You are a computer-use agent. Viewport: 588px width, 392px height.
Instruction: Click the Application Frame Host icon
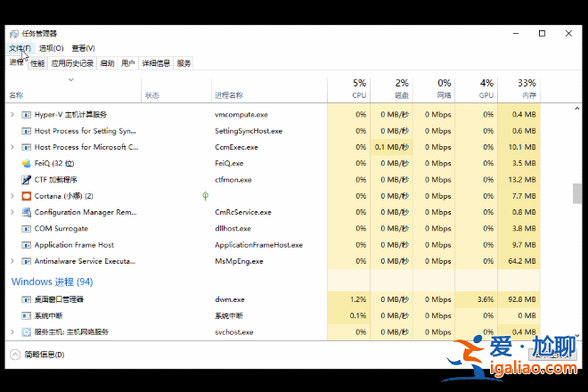(26, 245)
